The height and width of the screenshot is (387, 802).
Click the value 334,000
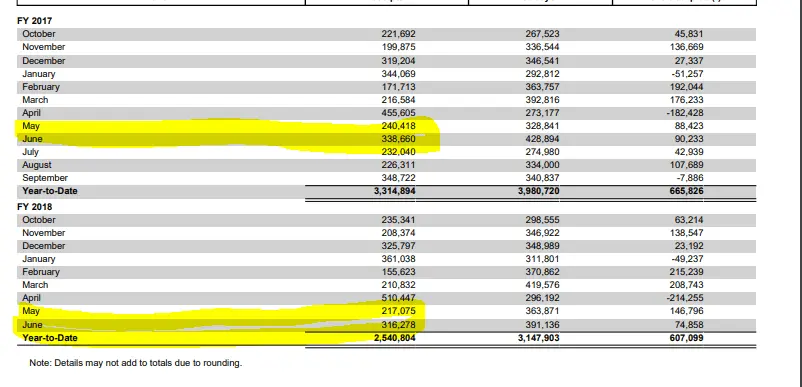(x=542, y=165)
